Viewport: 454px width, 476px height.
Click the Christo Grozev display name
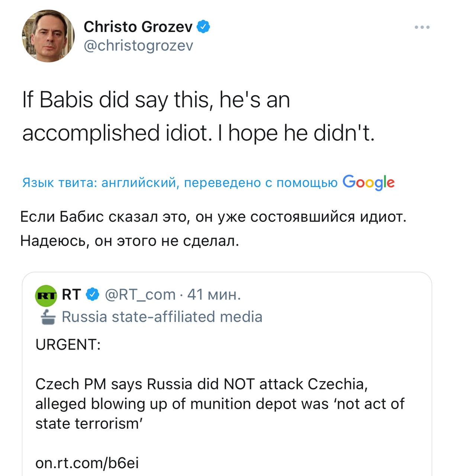(x=138, y=27)
